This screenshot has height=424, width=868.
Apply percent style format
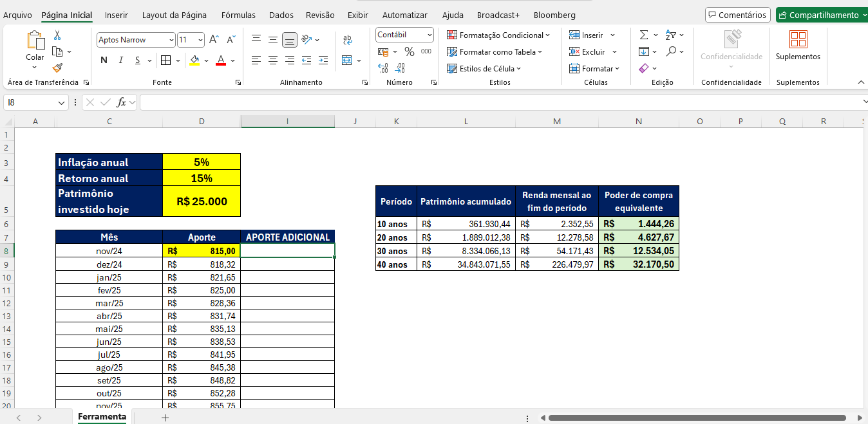coord(409,51)
